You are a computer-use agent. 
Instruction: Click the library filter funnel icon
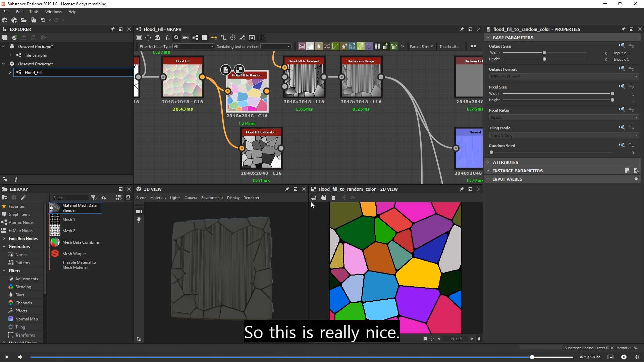94,197
